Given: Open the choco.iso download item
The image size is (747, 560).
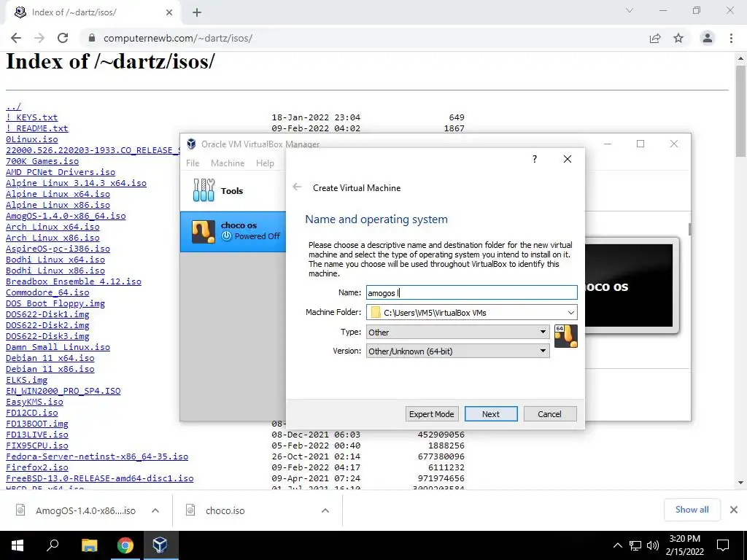Looking at the screenshot, I should click(x=225, y=510).
